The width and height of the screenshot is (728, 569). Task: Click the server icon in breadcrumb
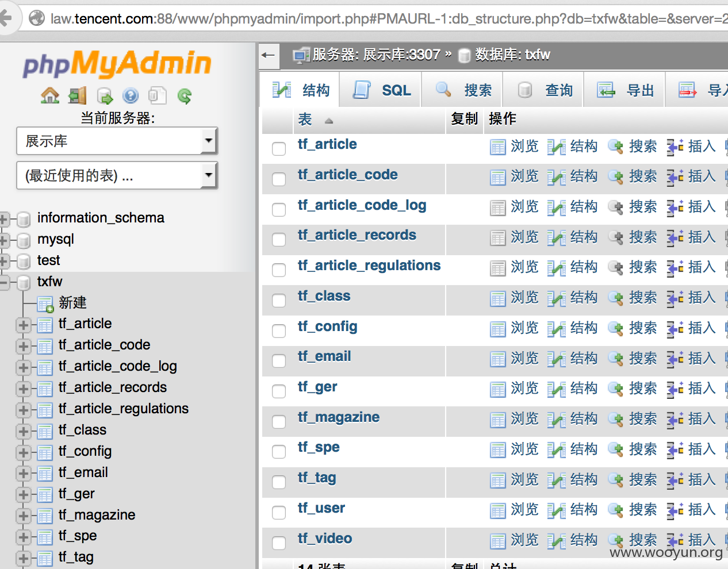coord(301,56)
